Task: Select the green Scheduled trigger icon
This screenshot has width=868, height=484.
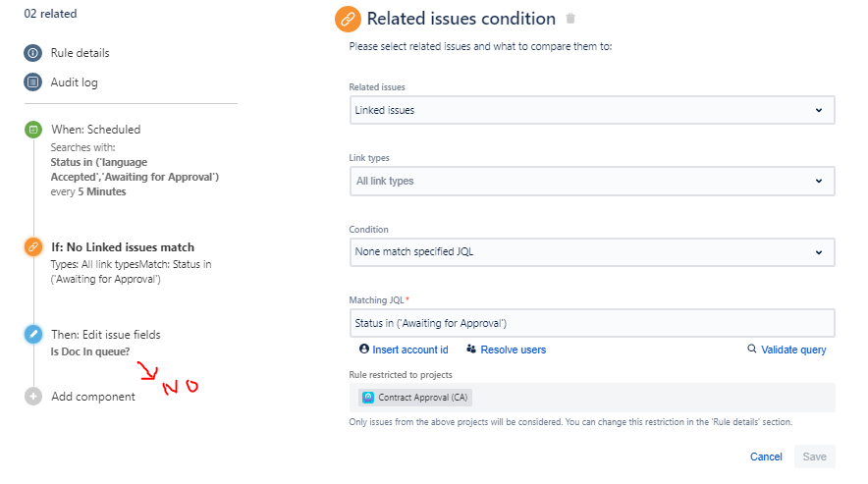Action: [33, 130]
